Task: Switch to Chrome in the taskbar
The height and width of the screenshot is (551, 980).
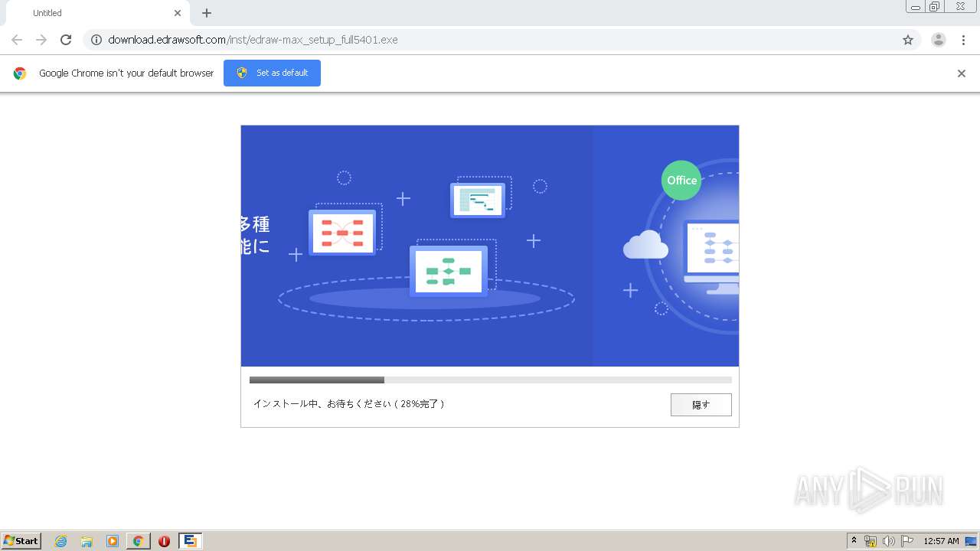Action: [139, 541]
